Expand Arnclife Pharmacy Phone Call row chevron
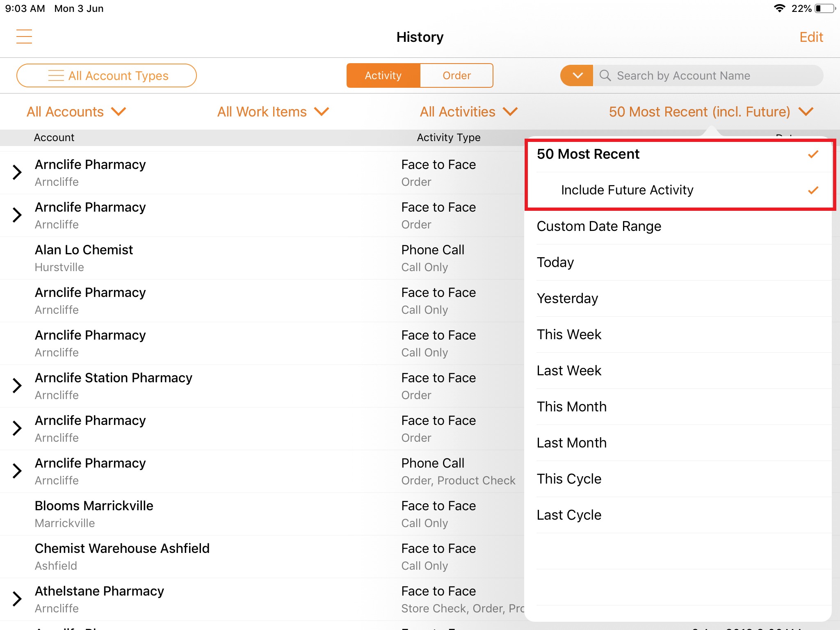The width and height of the screenshot is (840, 630). coord(17,471)
